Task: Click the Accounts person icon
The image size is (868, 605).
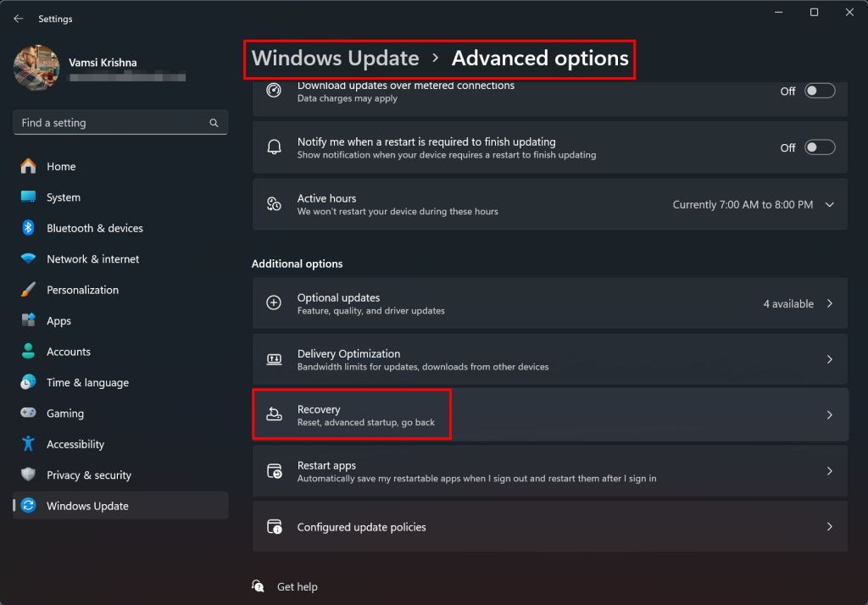Action: click(x=28, y=352)
